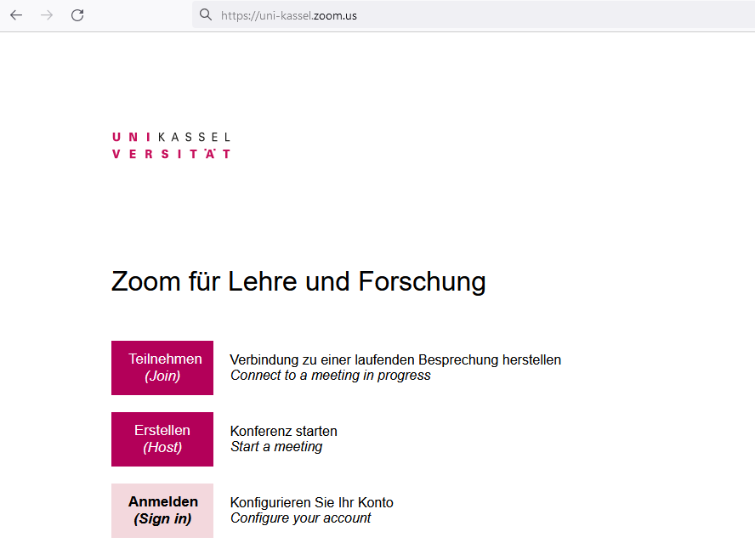755x560 pixels.
Task: Click 'Konfigurieren Sie Ihr Konto' label
Action: pos(311,502)
